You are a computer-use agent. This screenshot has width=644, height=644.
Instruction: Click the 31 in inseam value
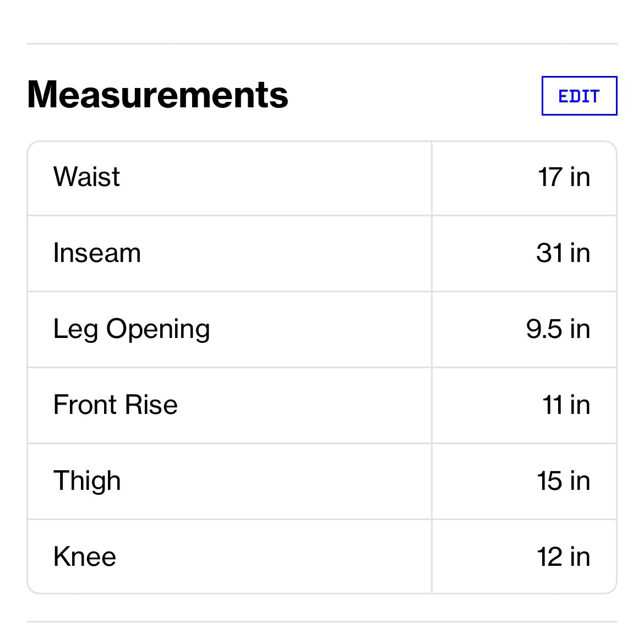point(563,253)
